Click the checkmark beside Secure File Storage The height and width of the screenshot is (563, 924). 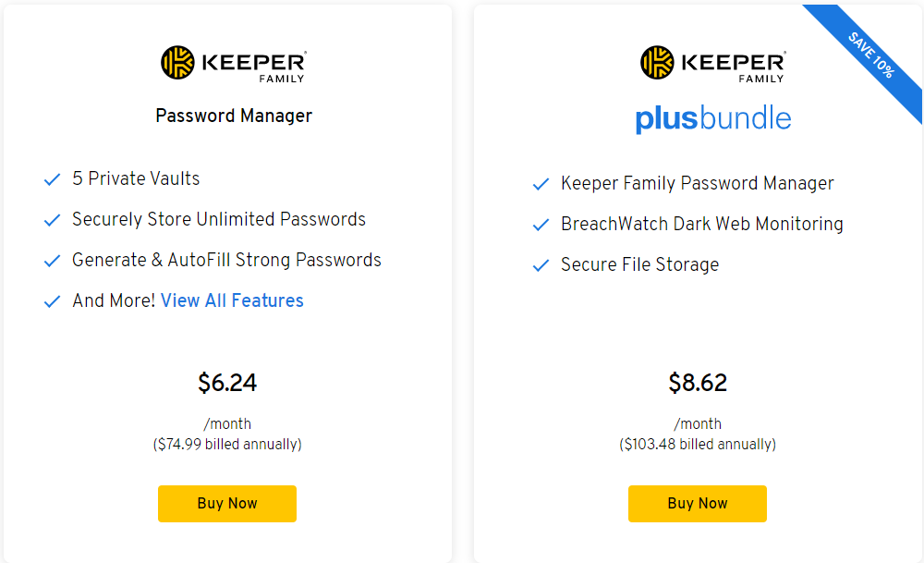click(x=541, y=265)
